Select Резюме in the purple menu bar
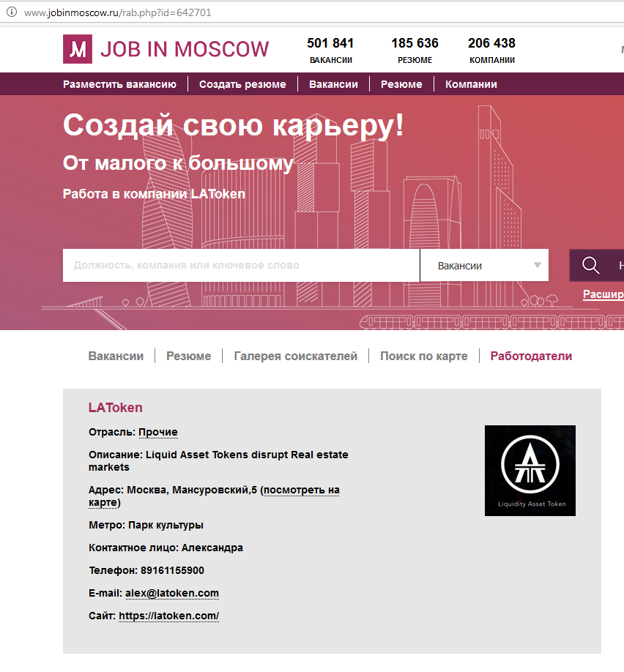 tap(401, 84)
